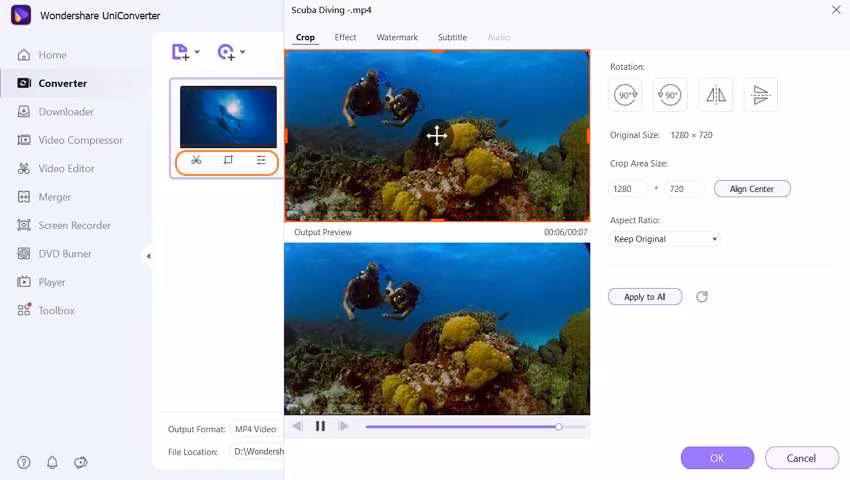Image resolution: width=850 pixels, height=480 pixels.
Task: Click the move crosshair in crop preview
Action: point(436,135)
